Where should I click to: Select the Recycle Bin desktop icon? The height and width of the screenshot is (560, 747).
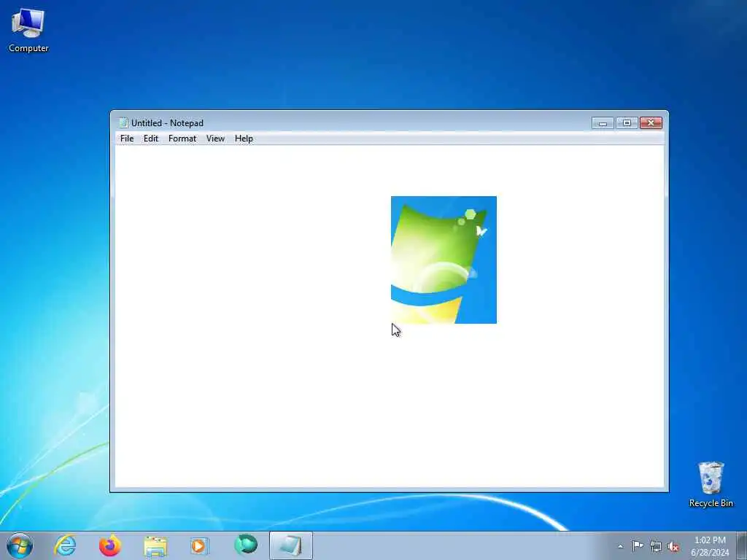click(x=711, y=484)
